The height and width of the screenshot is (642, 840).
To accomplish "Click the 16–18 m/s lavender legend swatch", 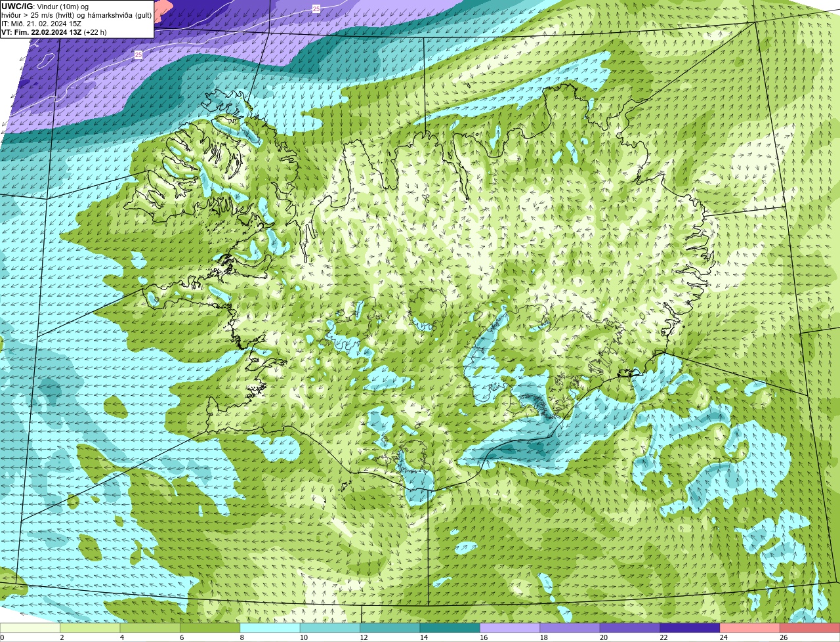I will 511,628.
